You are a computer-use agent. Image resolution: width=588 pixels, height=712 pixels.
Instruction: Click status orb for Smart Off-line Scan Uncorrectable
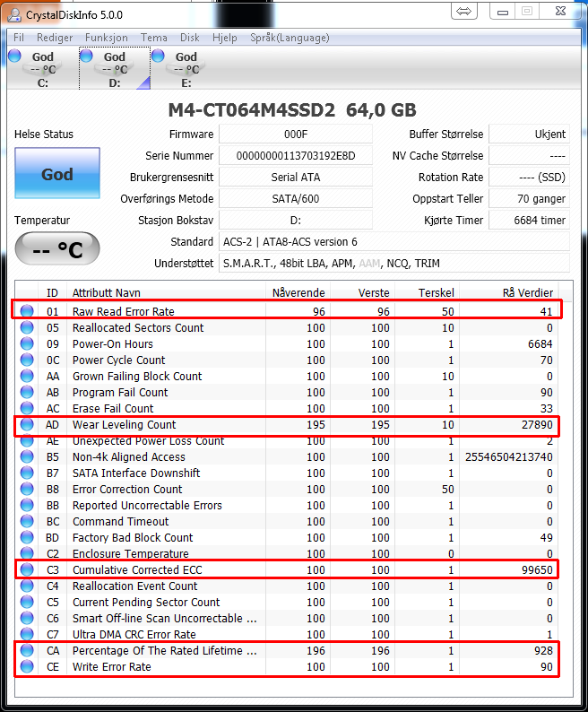(27, 618)
